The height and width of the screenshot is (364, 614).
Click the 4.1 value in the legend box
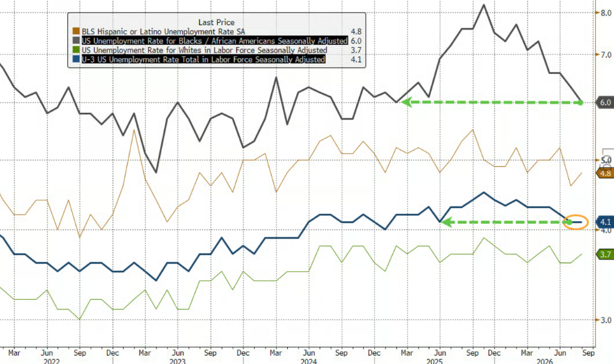click(x=356, y=59)
